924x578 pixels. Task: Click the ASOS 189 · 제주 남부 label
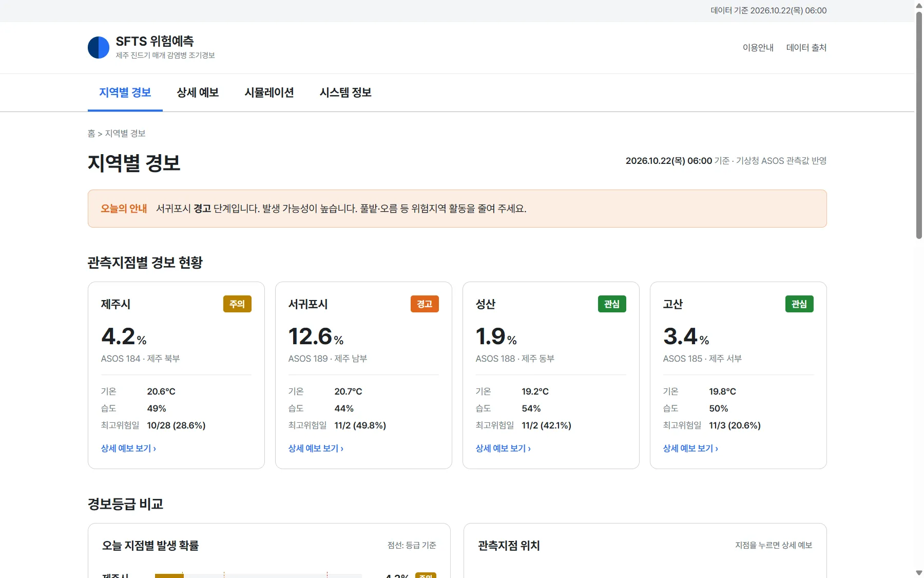[328, 359]
